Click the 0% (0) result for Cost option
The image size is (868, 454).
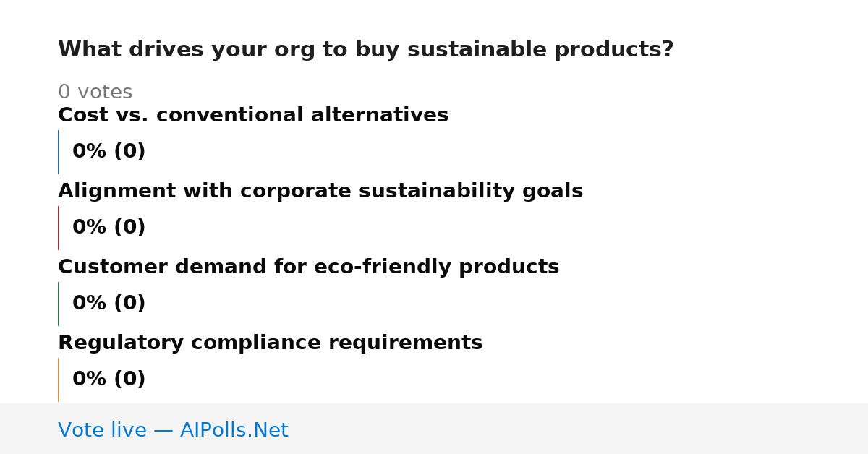click(x=109, y=152)
